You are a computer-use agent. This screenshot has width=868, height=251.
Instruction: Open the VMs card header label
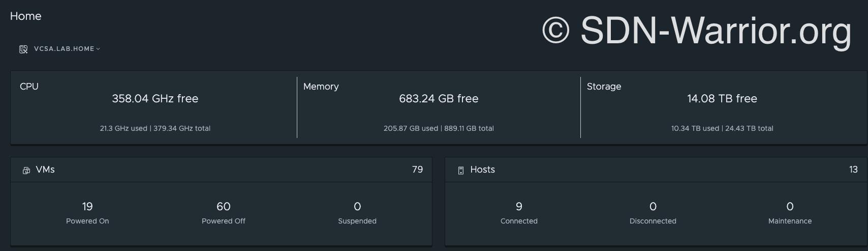45,170
